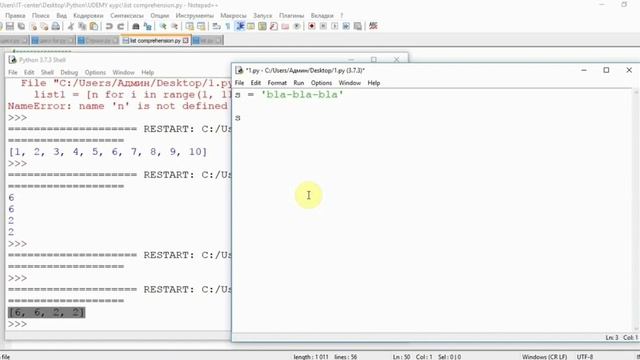640x360 pixels.
Task: Click the Paste clipboard toolbar icon
Action: (94, 26)
